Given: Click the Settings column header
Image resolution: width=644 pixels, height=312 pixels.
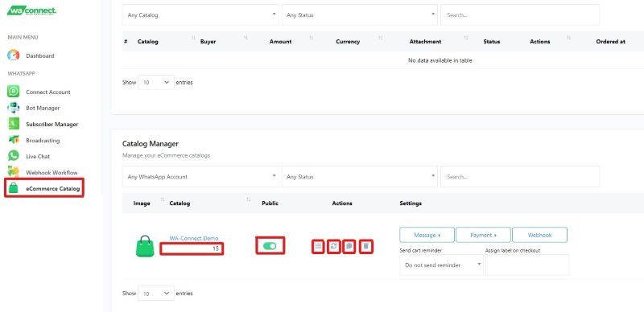Looking at the screenshot, I should click(411, 203).
